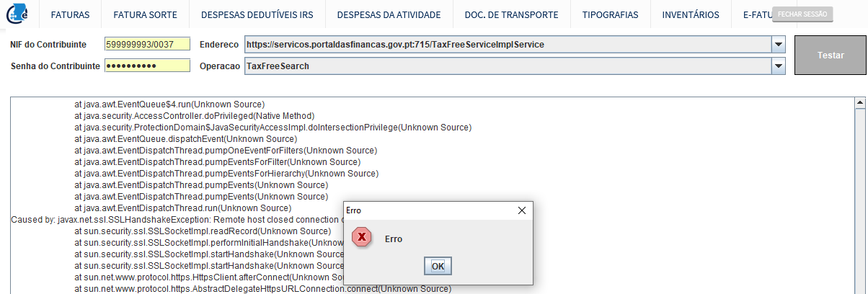This screenshot has height=294, width=868.
Task: Click the e-Fatura logo icon
Action: (17, 14)
